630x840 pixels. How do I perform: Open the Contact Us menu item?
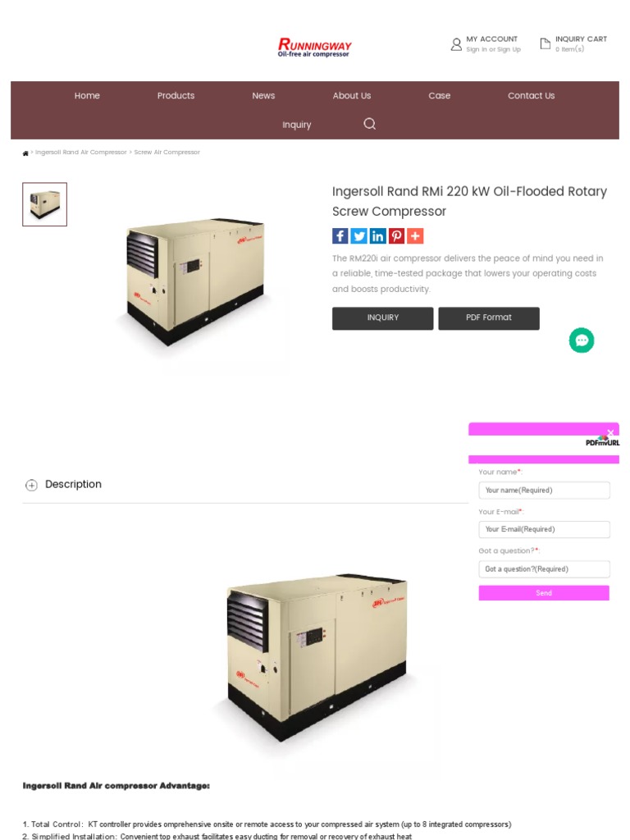point(531,95)
